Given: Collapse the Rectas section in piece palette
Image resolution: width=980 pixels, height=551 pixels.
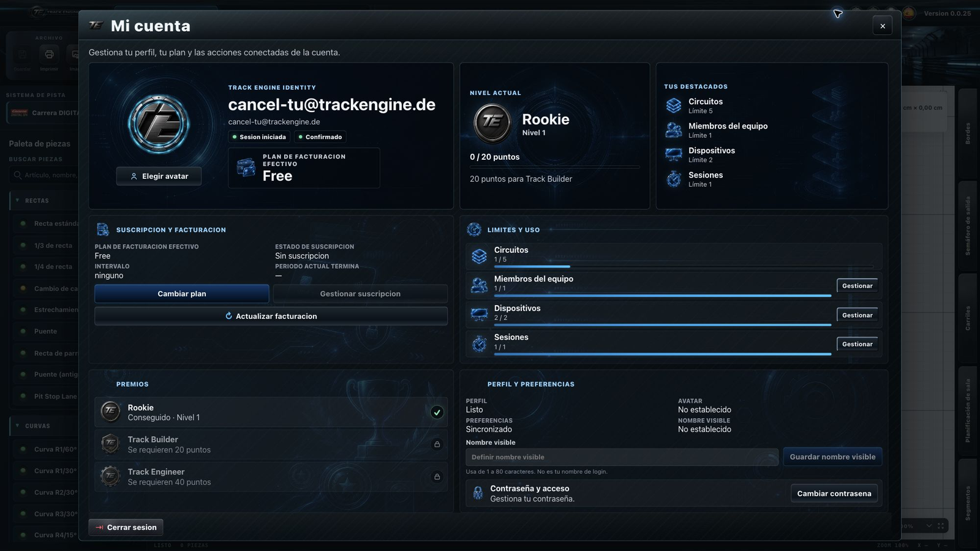Looking at the screenshot, I should pyautogui.click(x=17, y=200).
